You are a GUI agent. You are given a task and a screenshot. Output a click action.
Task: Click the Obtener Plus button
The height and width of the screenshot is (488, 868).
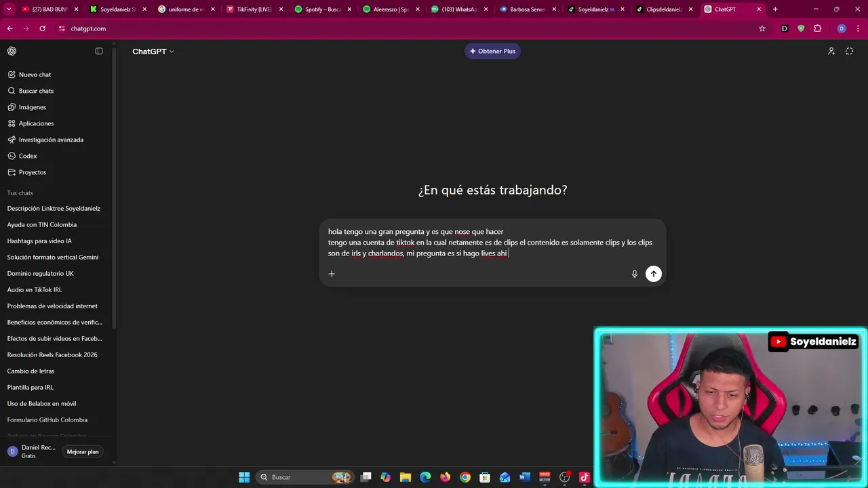click(x=492, y=51)
